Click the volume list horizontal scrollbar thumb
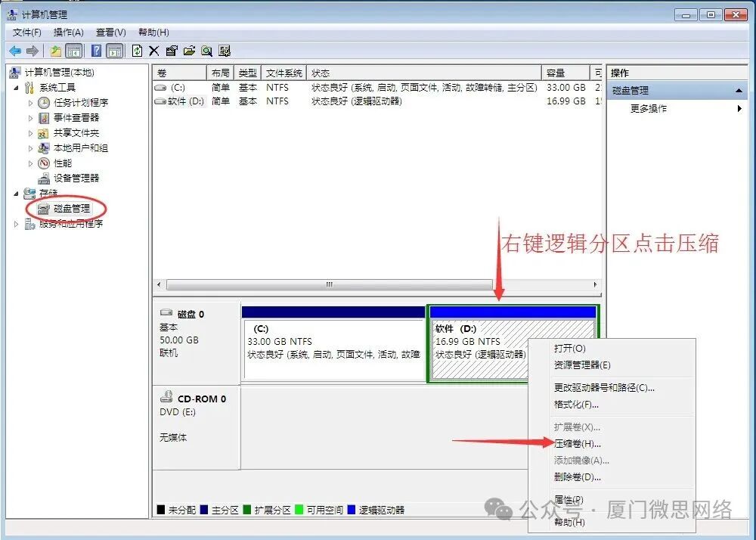 (330, 284)
